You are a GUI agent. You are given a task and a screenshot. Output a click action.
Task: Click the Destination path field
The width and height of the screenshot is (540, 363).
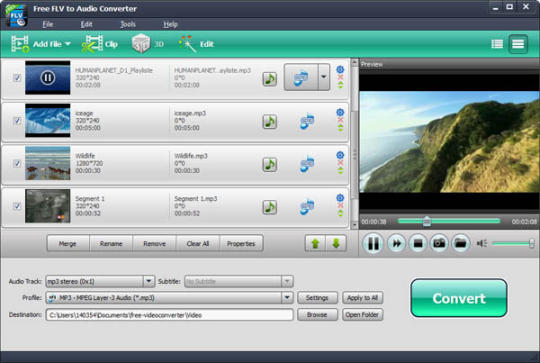pyautogui.click(x=169, y=314)
